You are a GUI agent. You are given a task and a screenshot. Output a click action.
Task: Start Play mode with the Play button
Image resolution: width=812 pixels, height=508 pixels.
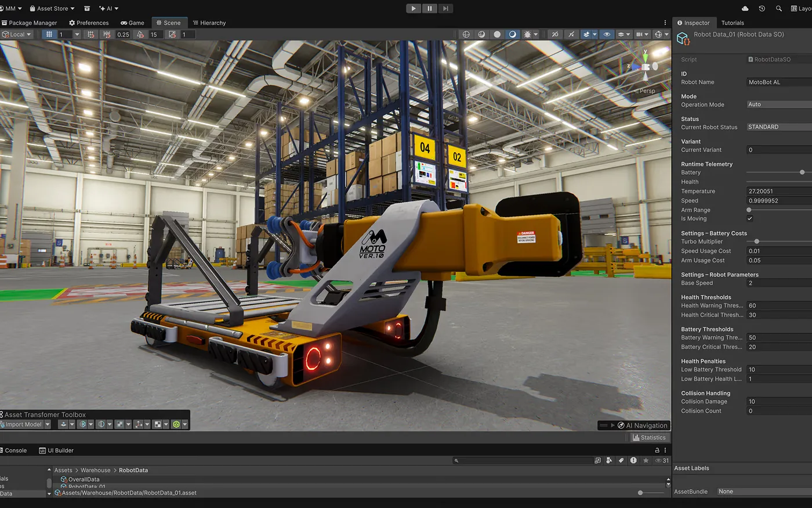(x=413, y=8)
